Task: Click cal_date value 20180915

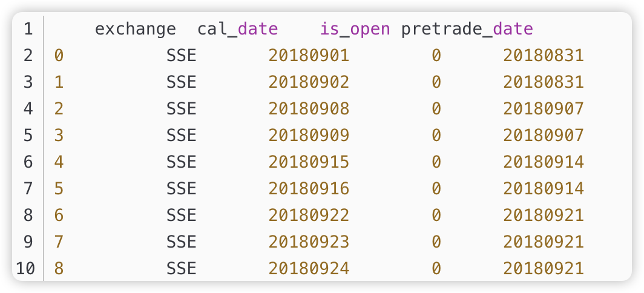Action: (309, 162)
